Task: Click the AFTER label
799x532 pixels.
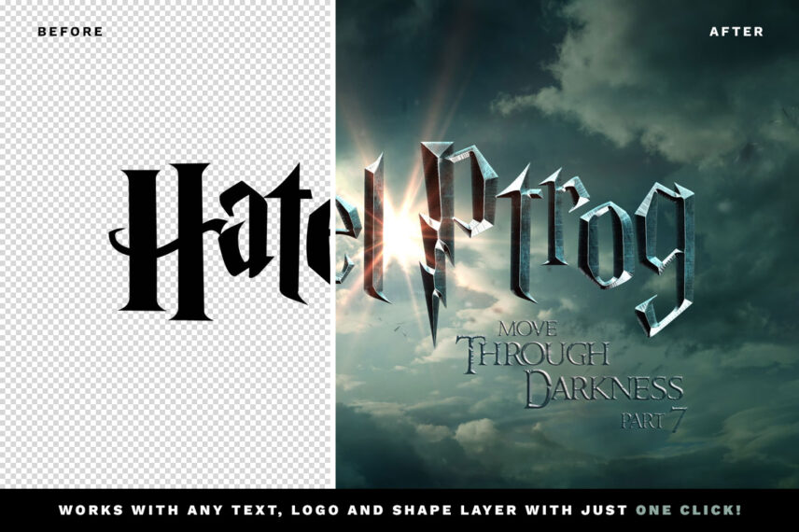Action: point(736,32)
